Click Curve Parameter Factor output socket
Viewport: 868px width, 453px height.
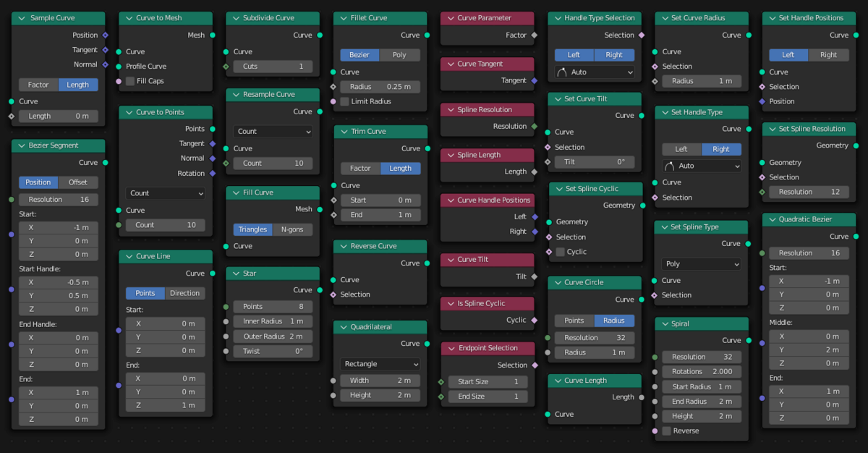(535, 35)
